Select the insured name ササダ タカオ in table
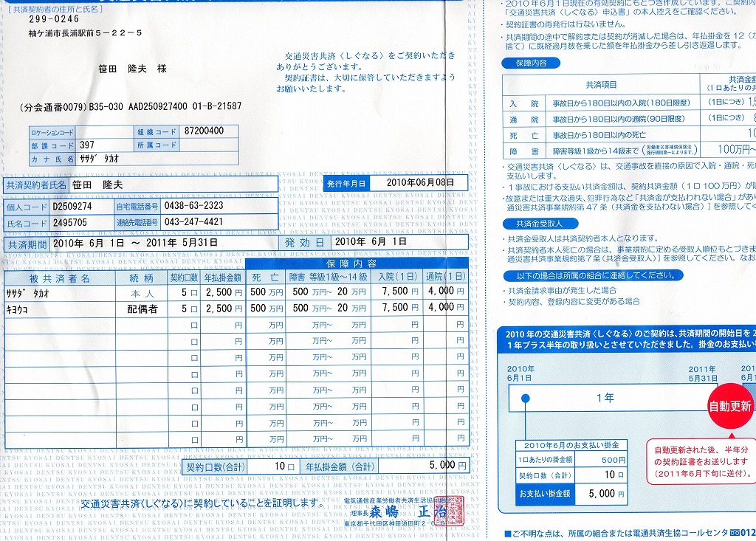This screenshot has height=541, width=756. click(27, 293)
